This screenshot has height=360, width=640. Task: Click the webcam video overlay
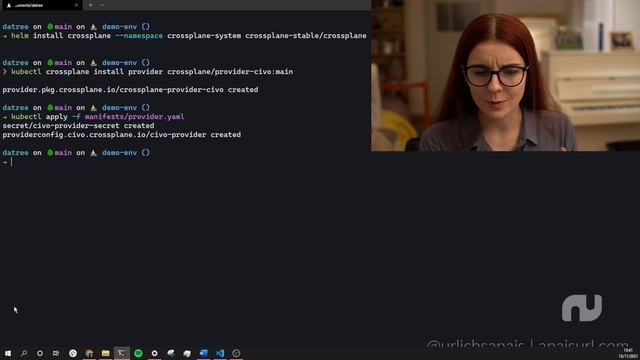[x=505, y=76]
